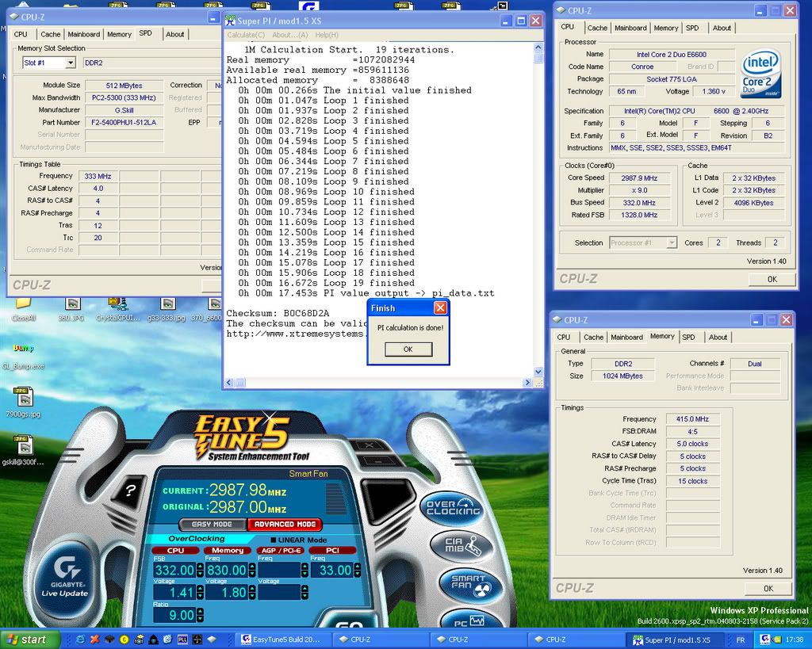
Task: Open the Calculate menu in Super PI
Action: 246,35
